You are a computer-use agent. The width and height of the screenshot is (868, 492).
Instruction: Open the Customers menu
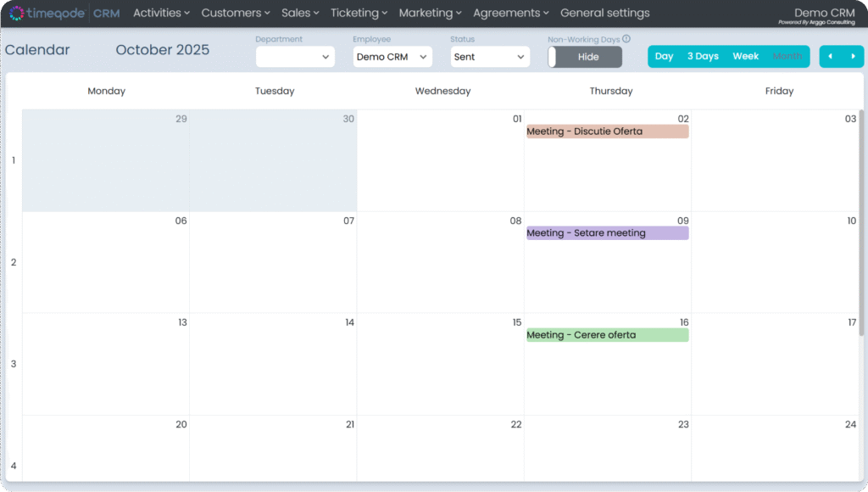click(236, 14)
